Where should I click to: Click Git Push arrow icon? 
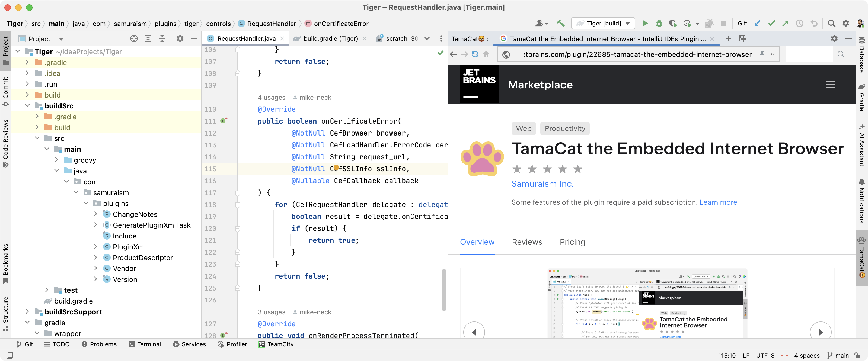point(786,23)
